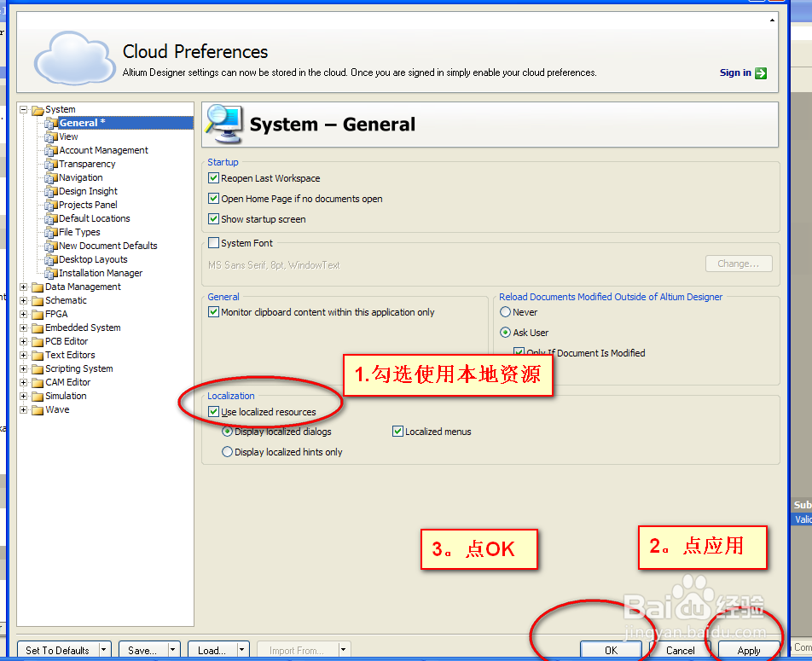Open the View preferences page

68,136
